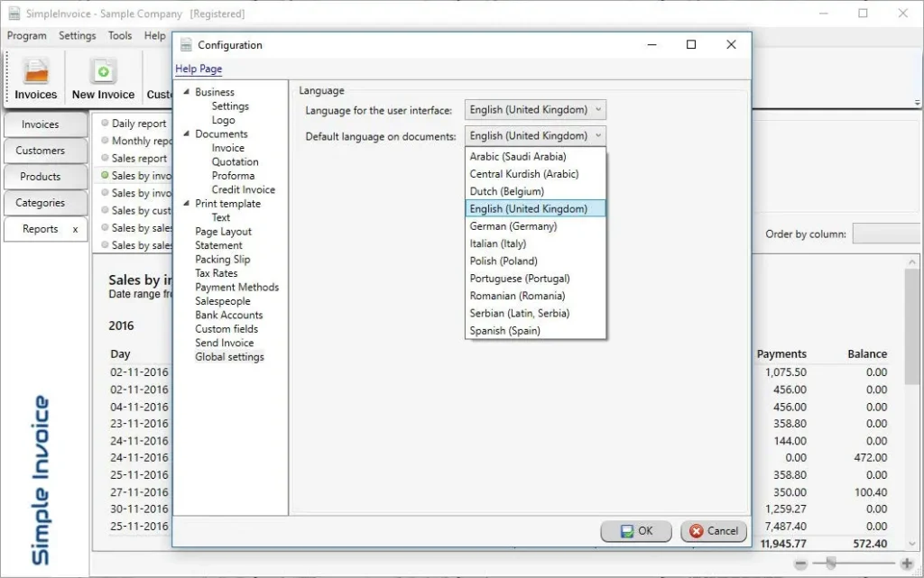This screenshot has height=578, width=924.
Task: Click the zoom out minus icon at bottom right
Action: click(x=799, y=564)
